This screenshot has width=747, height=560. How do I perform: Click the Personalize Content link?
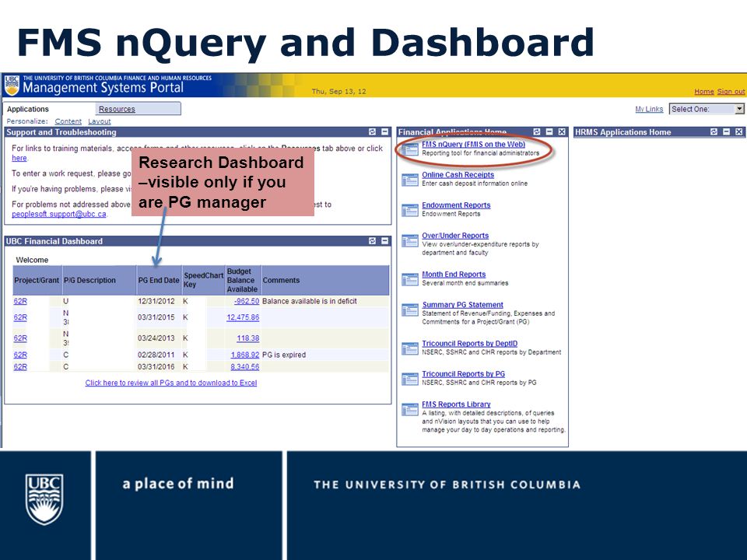tap(68, 121)
